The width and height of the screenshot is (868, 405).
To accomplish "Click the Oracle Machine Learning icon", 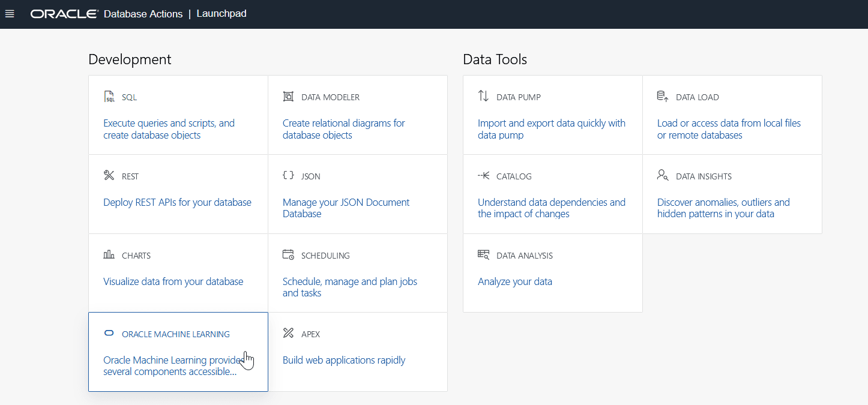I will click(109, 334).
